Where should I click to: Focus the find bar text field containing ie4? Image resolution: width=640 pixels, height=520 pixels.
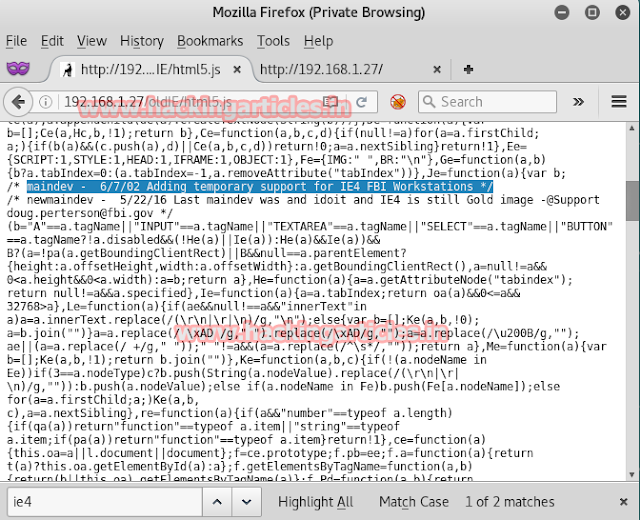[x=105, y=502]
